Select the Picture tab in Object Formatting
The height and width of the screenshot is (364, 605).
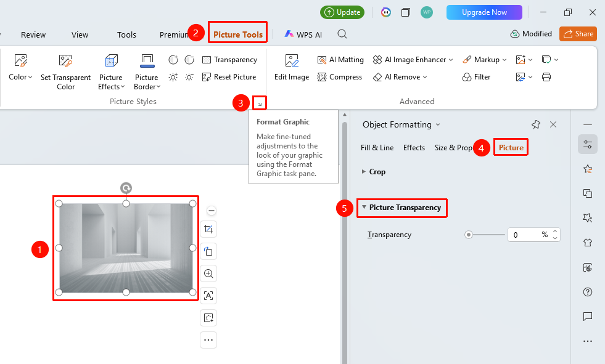[511, 148]
